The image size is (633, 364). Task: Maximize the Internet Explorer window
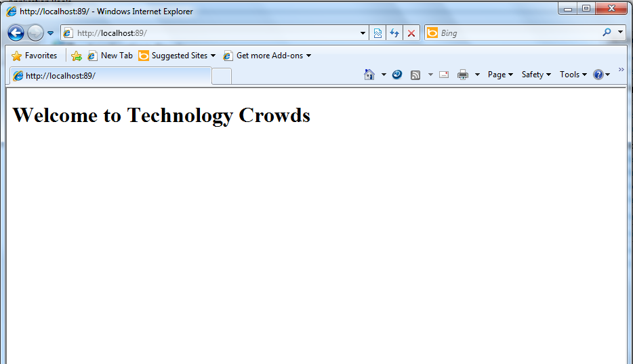pos(586,9)
